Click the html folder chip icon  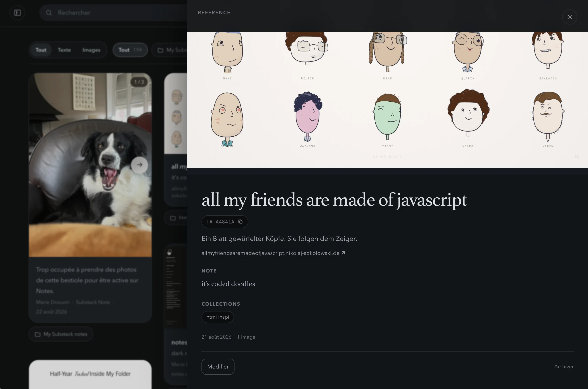[x=173, y=218]
